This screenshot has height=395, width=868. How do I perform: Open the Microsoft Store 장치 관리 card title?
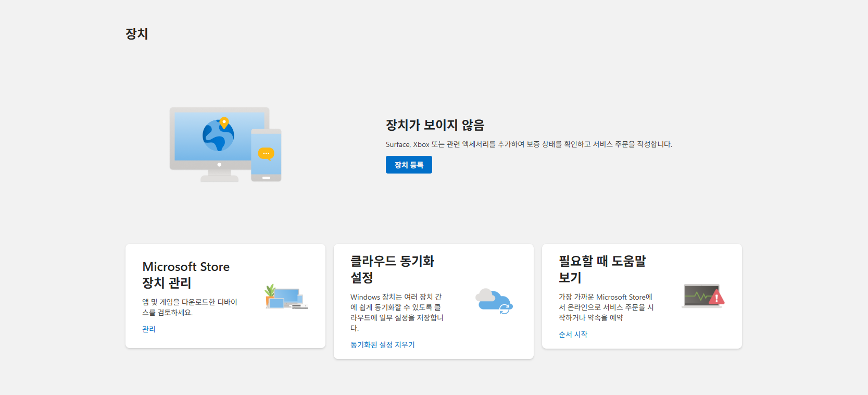(x=186, y=275)
